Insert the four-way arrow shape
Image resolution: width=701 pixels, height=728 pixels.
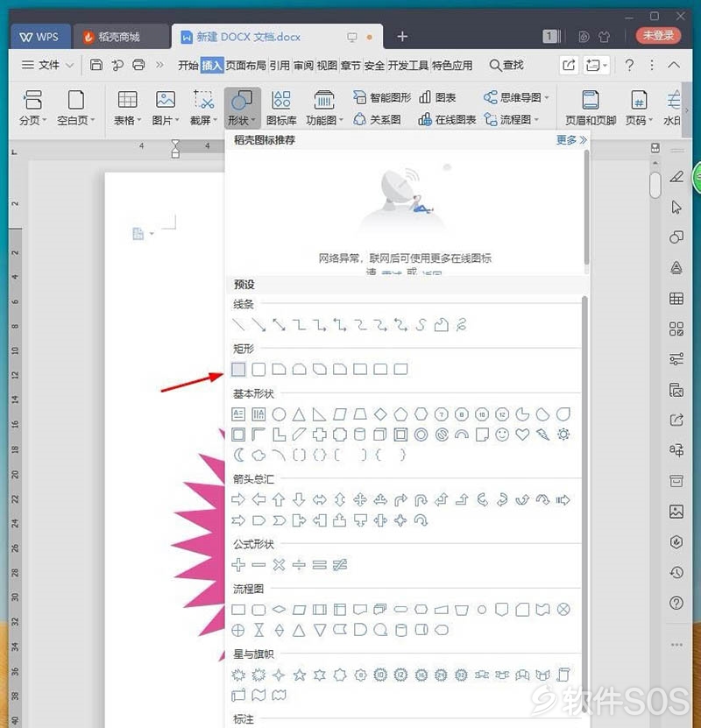[360, 499]
